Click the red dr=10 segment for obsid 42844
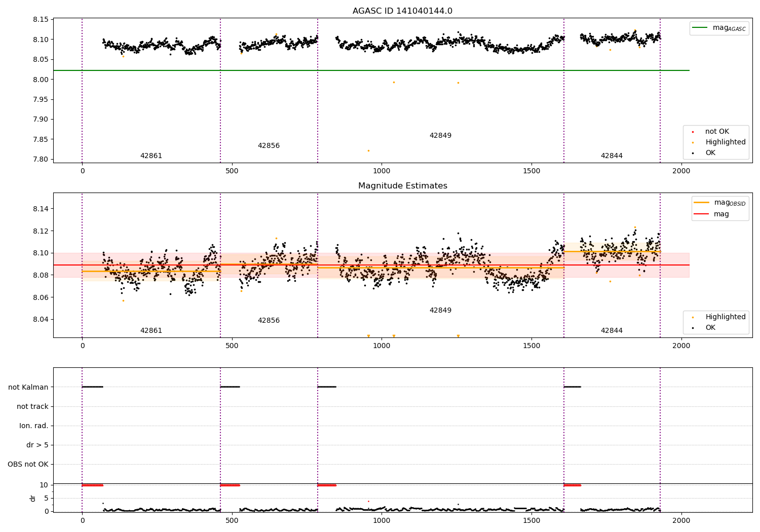 [572, 485]
